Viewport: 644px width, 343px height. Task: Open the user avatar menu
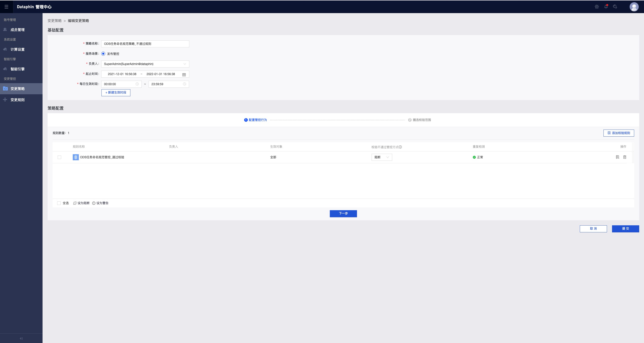(x=634, y=7)
